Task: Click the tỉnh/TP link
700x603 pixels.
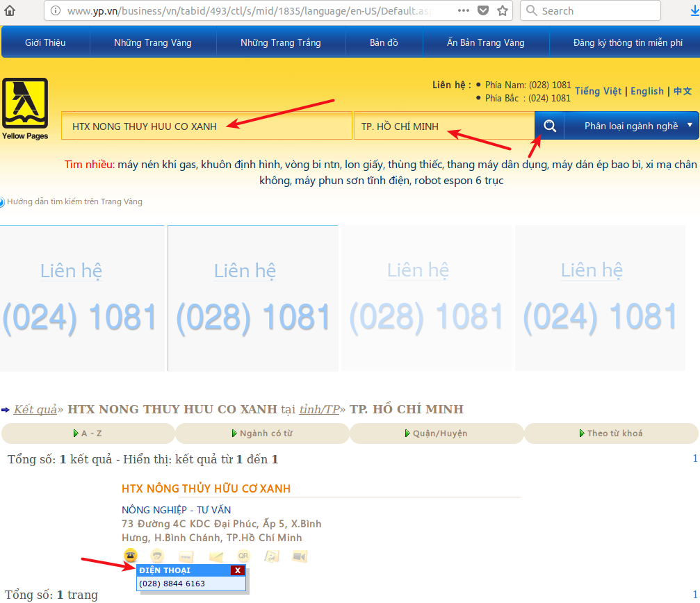Action: pyautogui.click(x=320, y=409)
